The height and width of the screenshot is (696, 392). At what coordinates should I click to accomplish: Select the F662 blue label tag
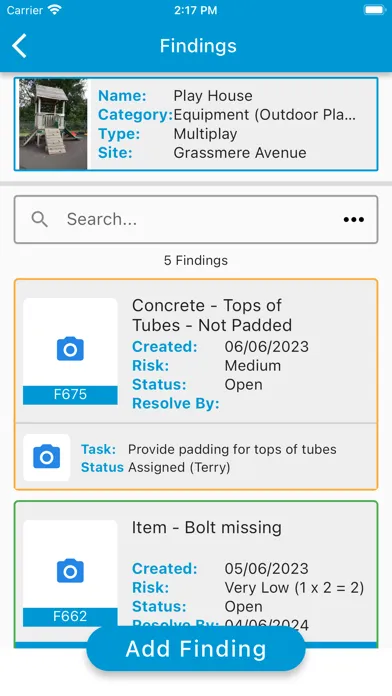(70, 617)
